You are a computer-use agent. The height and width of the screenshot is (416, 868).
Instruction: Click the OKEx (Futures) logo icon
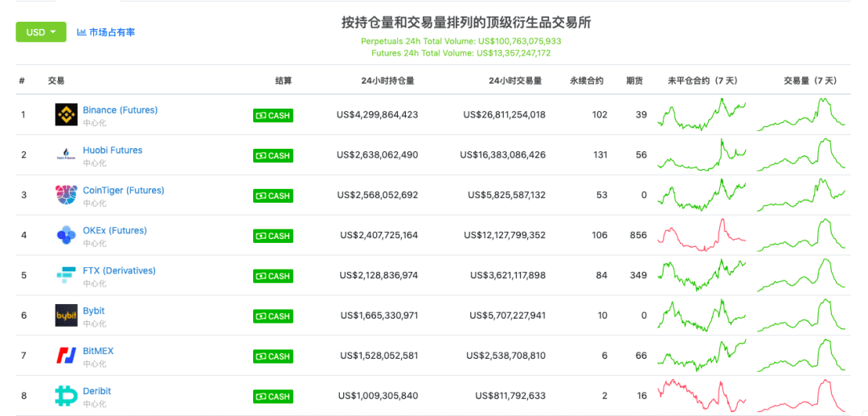67,235
